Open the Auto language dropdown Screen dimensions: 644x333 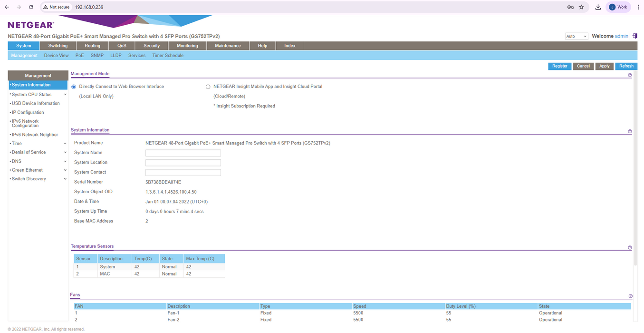577,36
